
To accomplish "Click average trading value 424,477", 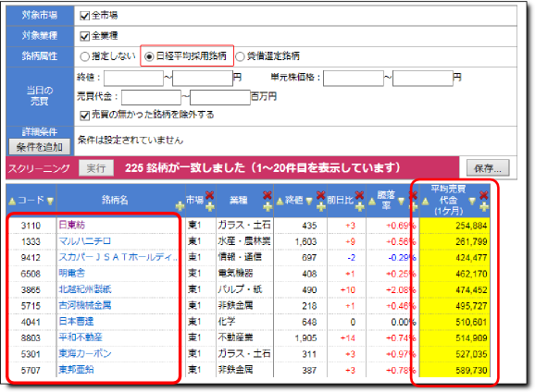I will [x=471, y=258].
